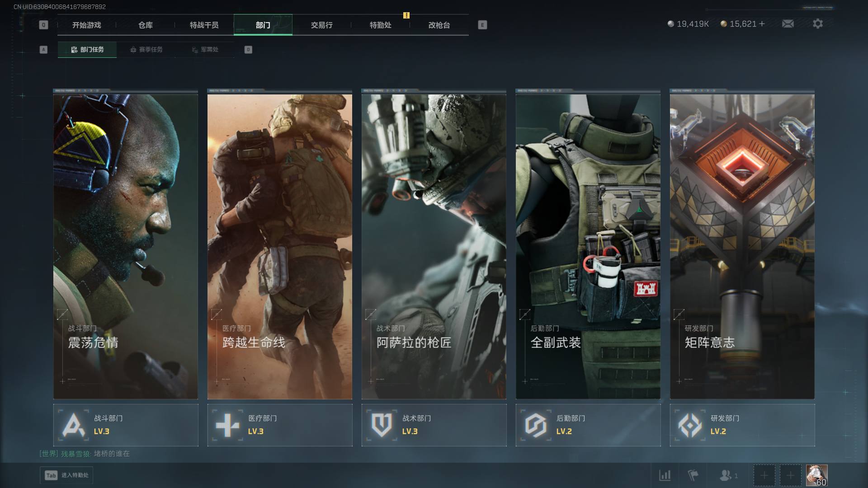The width and height of the screenshot is (868, 488).
Task: Click the flag icon in bottom bar
Action: coord(693,475)
